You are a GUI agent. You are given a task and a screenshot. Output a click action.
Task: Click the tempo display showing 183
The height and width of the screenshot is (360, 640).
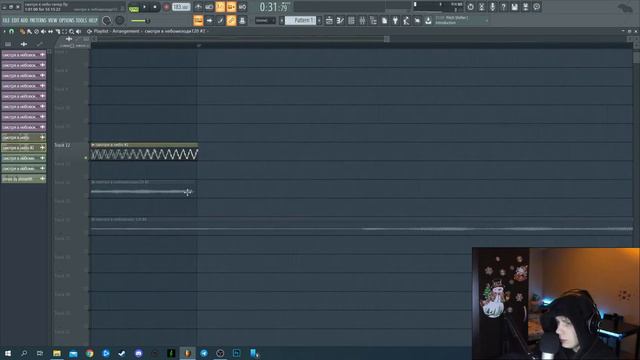[x=181, y=7]
